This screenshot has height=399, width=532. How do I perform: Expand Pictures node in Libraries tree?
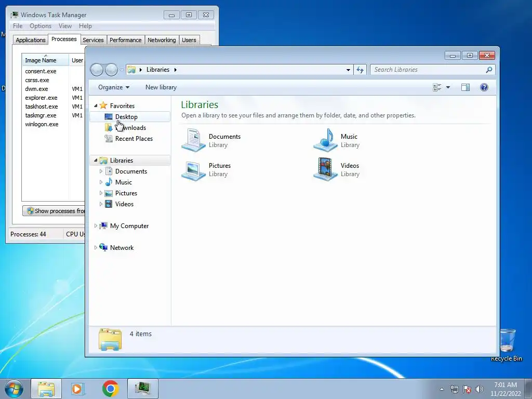pos(101,193)
